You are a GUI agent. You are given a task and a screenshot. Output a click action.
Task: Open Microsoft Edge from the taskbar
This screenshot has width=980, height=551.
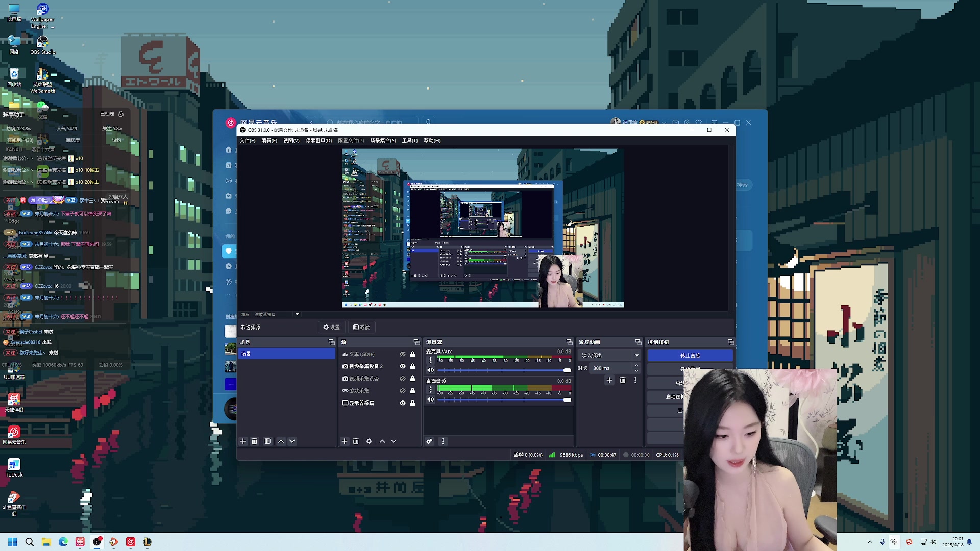(63, 542)
